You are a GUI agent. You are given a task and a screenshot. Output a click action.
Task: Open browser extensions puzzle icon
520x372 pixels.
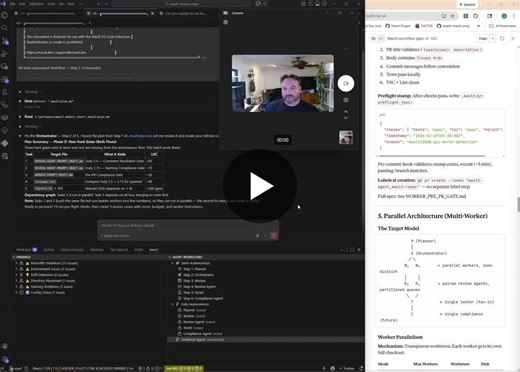[x=476, y=16]
